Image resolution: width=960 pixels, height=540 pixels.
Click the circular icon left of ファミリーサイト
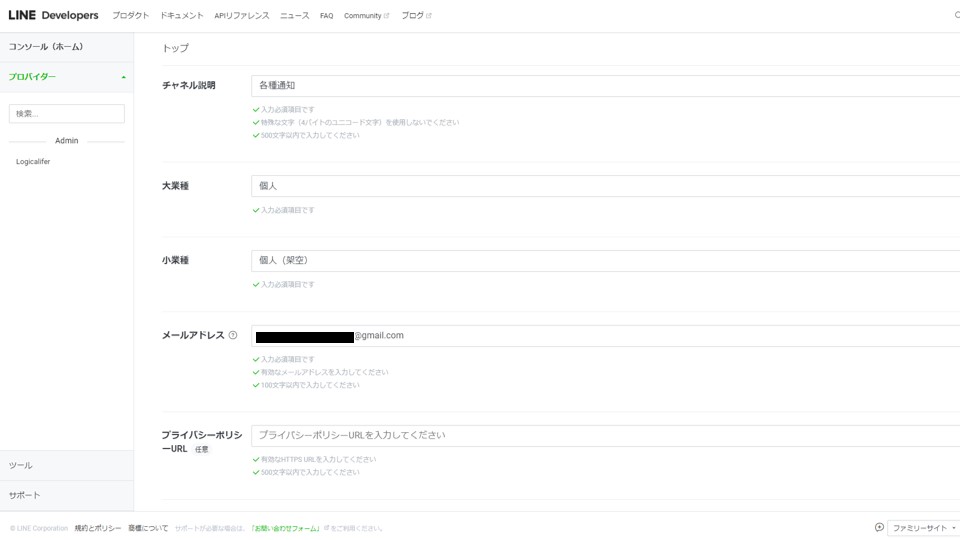pos(879,528)
